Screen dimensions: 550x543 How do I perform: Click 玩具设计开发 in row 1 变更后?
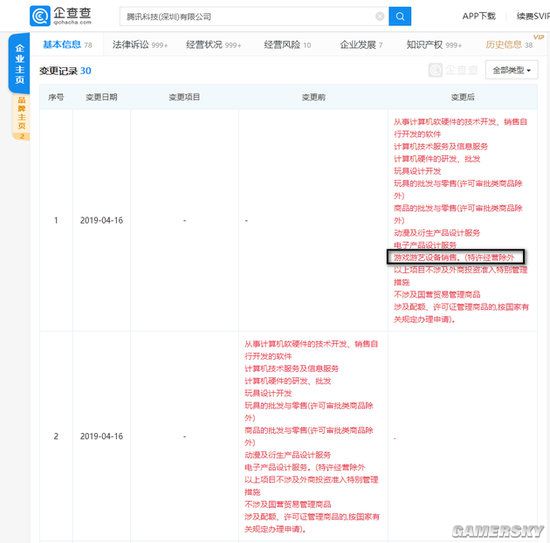point(417,171)
